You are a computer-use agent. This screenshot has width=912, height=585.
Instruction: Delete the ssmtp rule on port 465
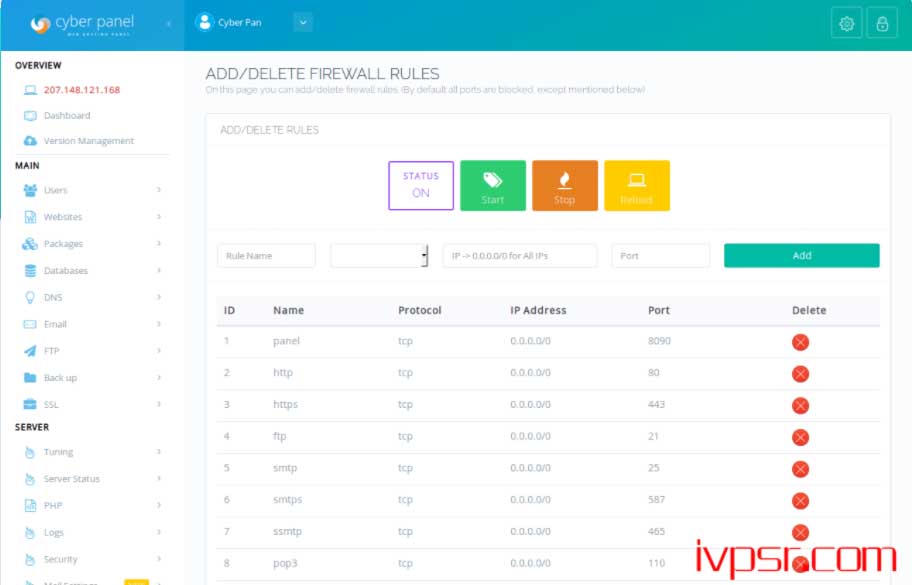[x=800, y=532]
